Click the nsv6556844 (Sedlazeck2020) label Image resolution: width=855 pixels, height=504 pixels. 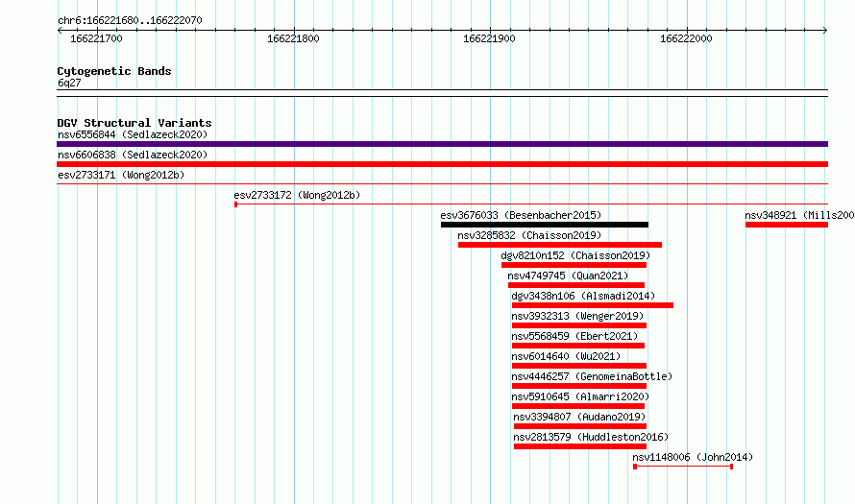(133, 134)
